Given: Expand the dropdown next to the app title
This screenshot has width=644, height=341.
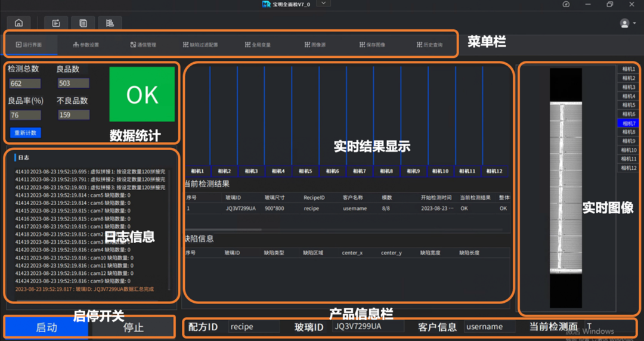Looking at the screenshot, I should 323,4.
